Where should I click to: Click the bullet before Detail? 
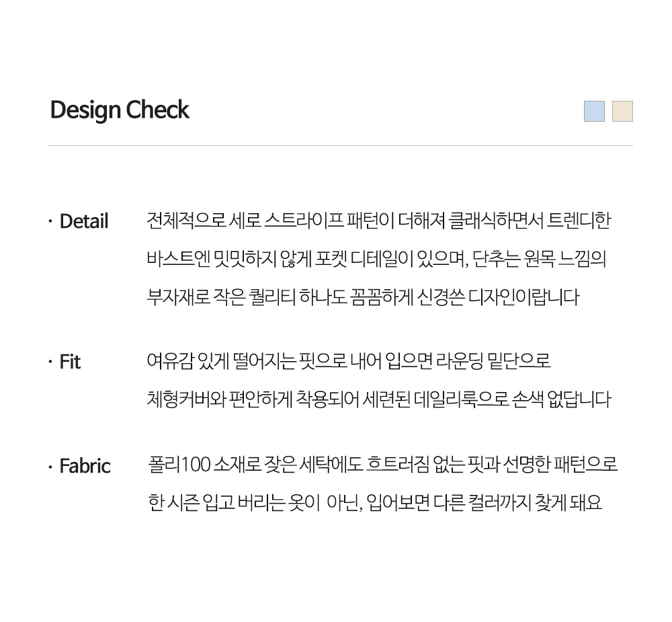(50, 221)
